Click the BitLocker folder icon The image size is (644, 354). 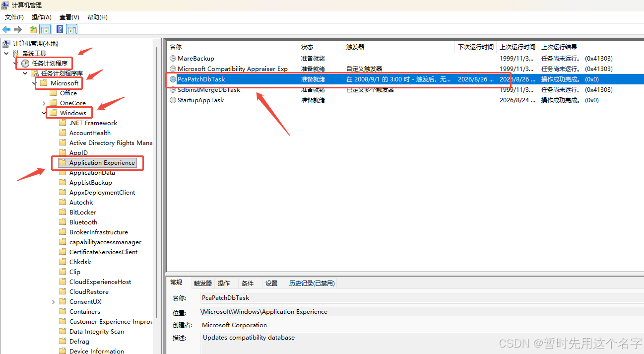pyautogui.click(x=63, y=212)
